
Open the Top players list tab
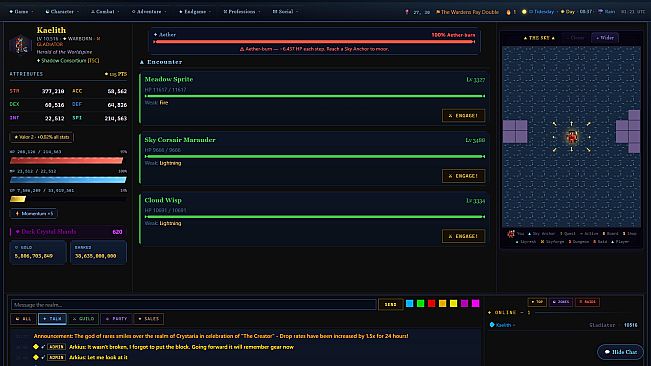pos(537,302)
